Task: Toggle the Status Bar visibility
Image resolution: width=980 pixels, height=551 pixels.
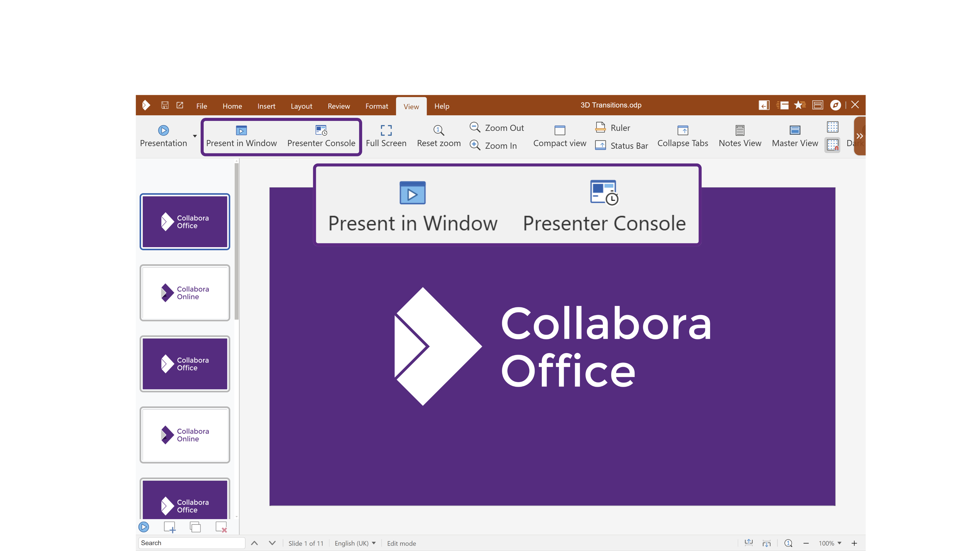Action: click(622, 146)
